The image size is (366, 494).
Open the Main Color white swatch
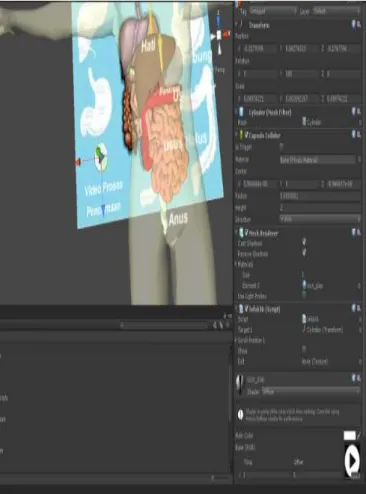pos(350,435)
